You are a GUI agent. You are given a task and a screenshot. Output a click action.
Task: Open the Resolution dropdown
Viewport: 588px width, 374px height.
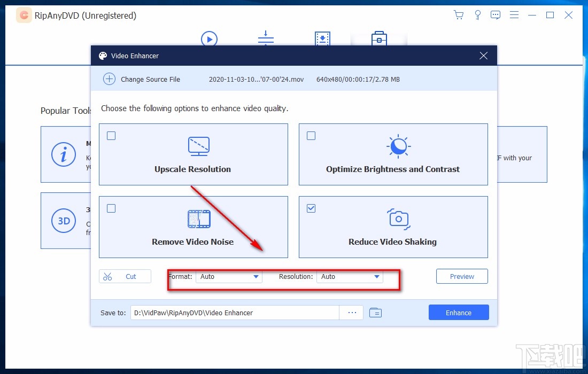[350, 277]
